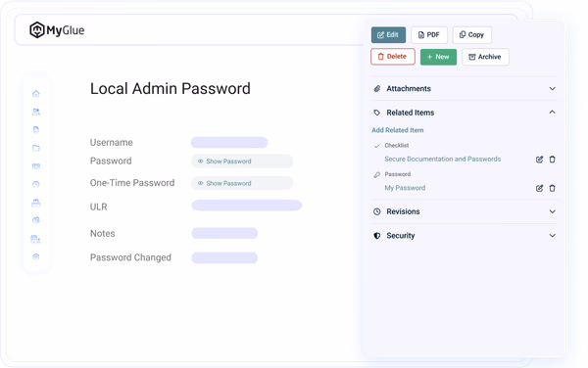Expand the Revisions section chevron
The image size is (588, 368).
553,211
